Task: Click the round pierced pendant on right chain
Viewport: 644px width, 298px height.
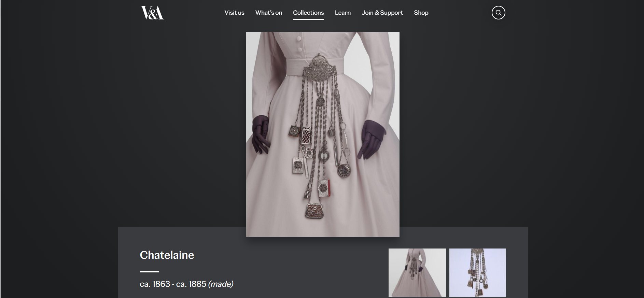Action: [x=343, y=170]
